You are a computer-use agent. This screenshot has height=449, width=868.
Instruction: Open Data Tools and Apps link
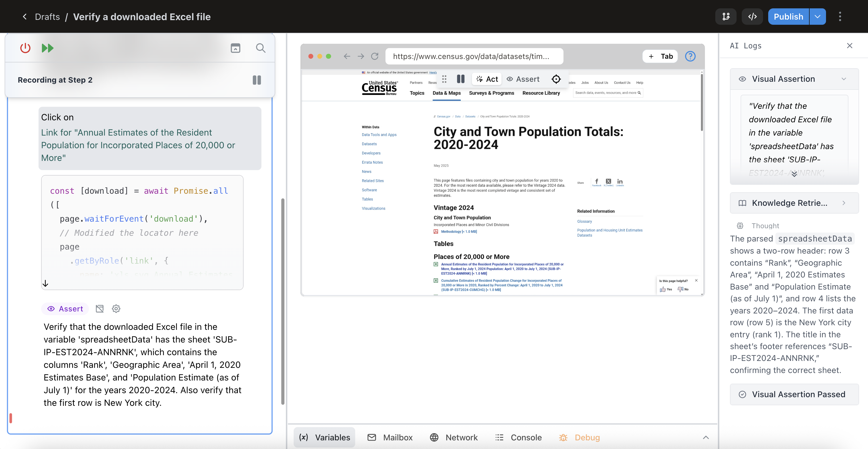(x=379, y=134)
